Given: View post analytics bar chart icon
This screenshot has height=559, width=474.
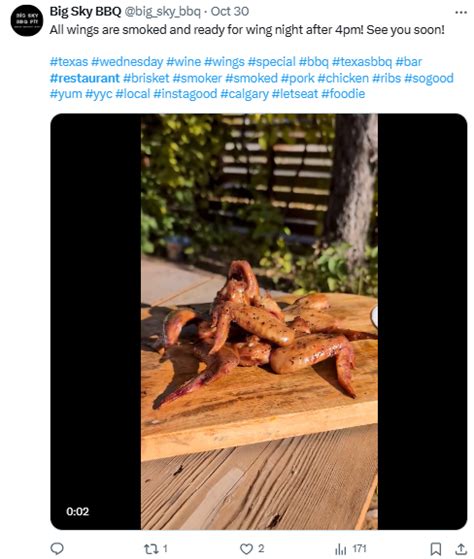Looking at the screenshot, I should pos(341,549).
